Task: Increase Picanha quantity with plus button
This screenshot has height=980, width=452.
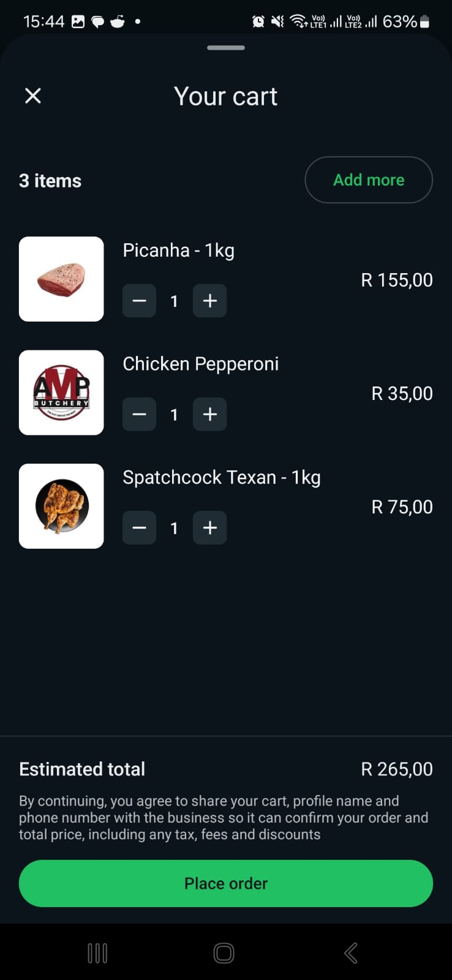Action: point(210,301)
